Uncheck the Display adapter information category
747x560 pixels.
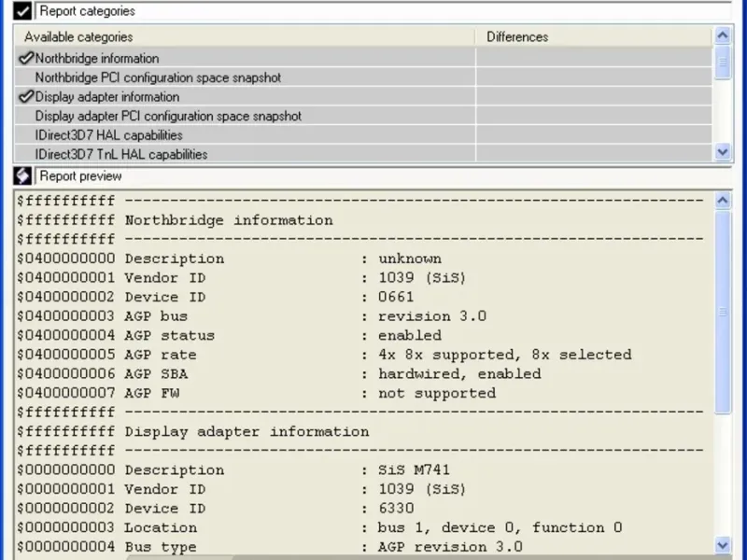[26, 96]
